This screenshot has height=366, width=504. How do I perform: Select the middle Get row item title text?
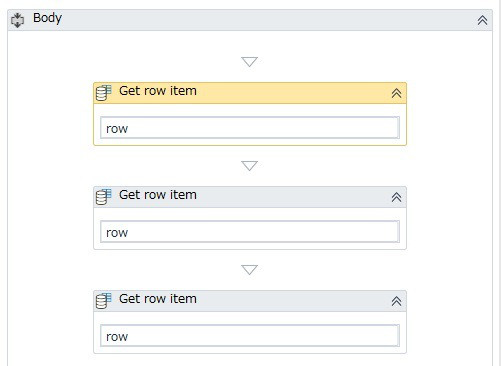click(158, 195)
